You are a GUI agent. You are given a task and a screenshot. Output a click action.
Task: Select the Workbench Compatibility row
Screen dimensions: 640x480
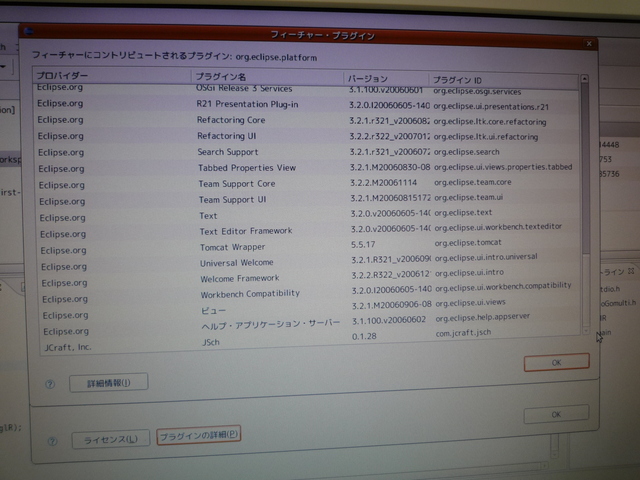pyautogui.click(x=311, y=293)
